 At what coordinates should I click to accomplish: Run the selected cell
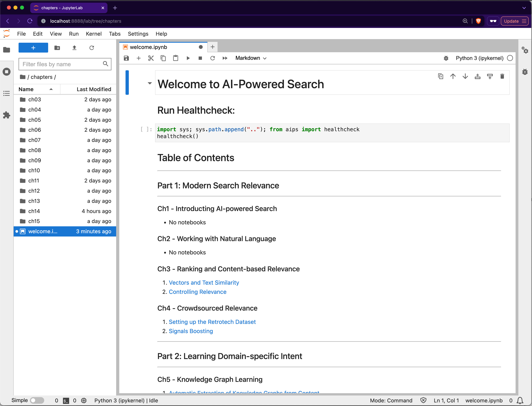pyautogui.click(x=188, y=58)
